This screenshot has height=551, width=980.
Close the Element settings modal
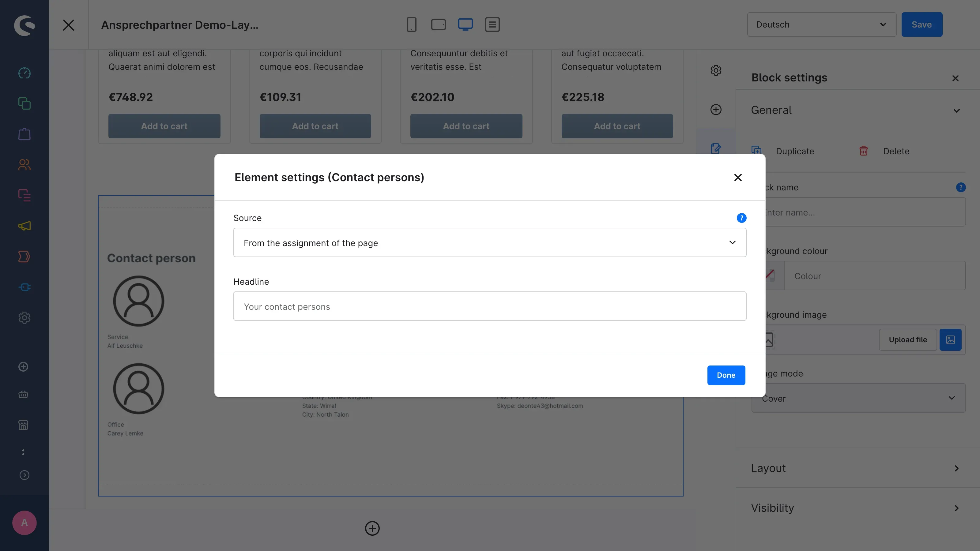(x=738, y=178)
